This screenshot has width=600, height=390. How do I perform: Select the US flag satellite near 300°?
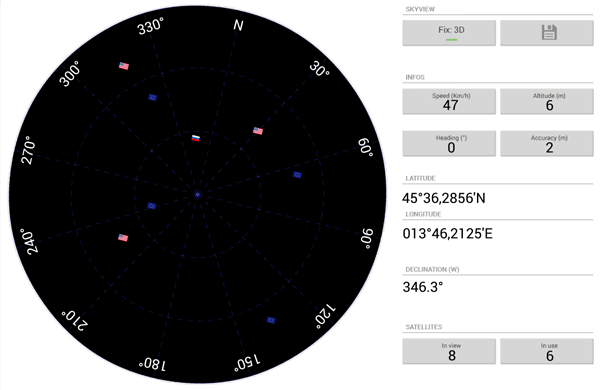pos(124,66)
